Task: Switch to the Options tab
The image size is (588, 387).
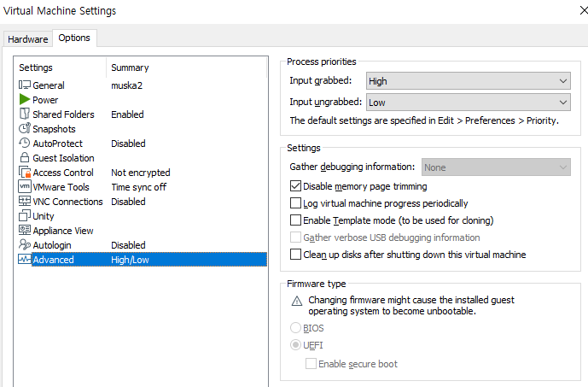Action: coord(74,38)
